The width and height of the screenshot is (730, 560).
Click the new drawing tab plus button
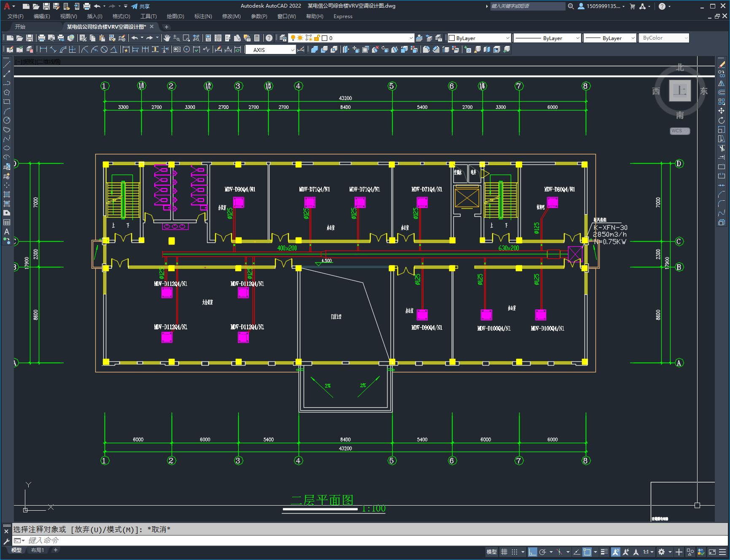[x=166, y=27]
